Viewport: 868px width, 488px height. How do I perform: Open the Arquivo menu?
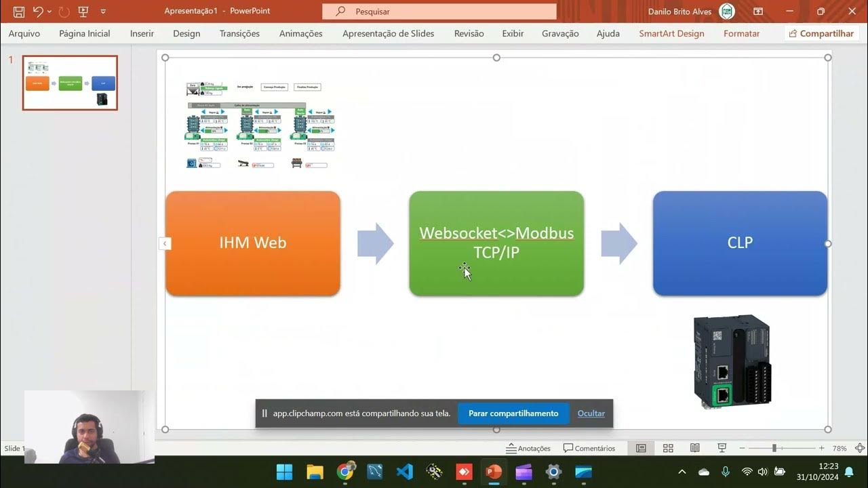point(24,33)
